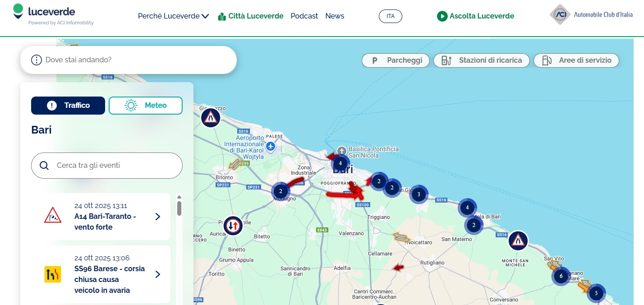Screen dimensions: 644x305
Task: Click the Luceverde logo
Action: click(44, 12)
